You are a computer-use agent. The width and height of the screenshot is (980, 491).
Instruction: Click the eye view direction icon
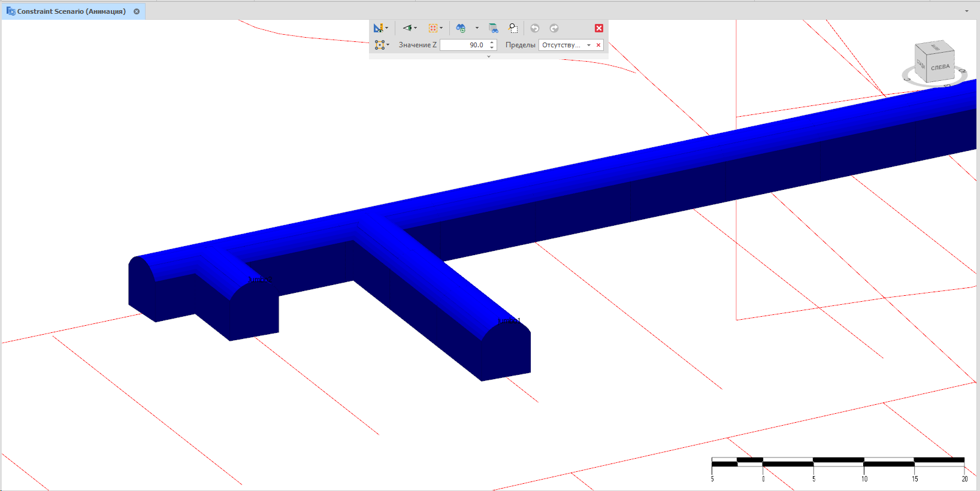[407, 28]
